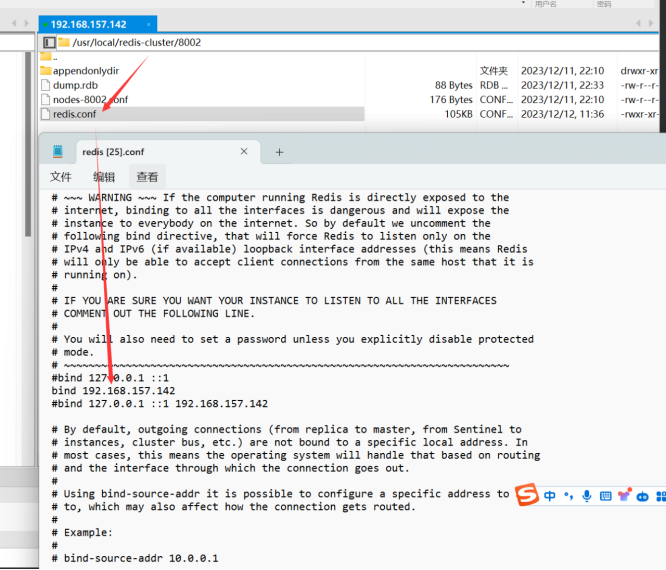Click the bind 192.168.157.142 line

113,391
